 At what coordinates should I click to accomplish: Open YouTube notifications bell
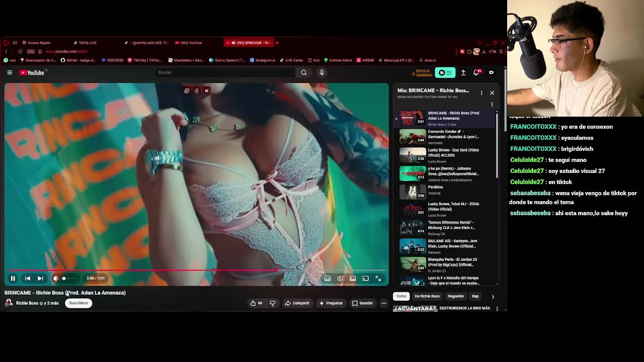click(476, 72)
